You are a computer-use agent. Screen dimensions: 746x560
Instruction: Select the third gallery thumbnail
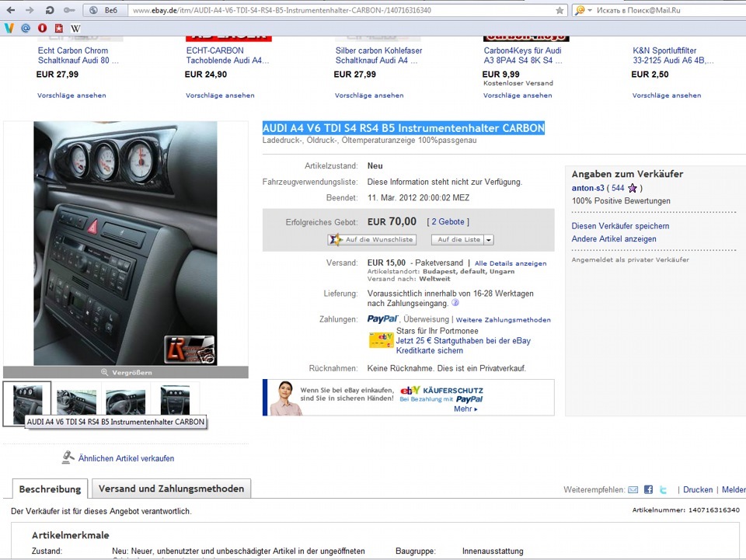[125, 402]
